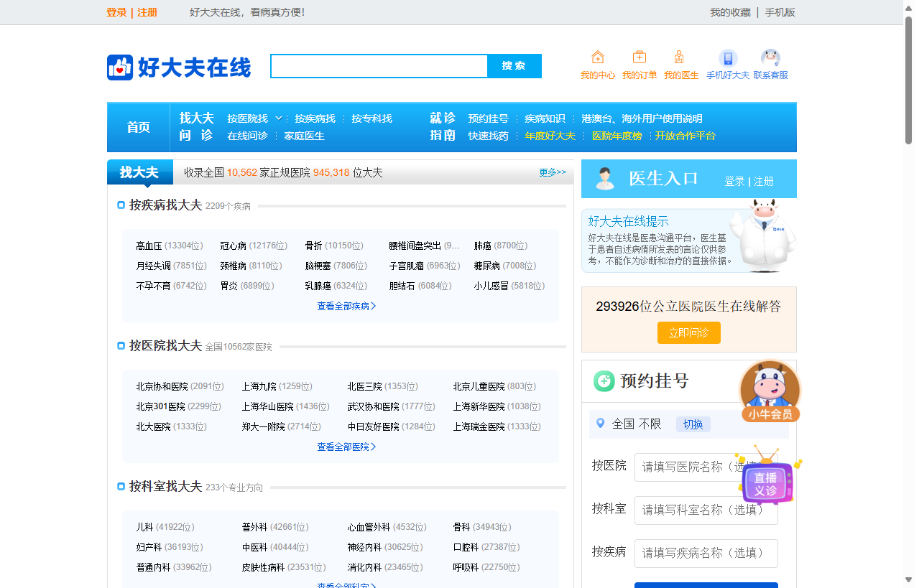Select the 找大夫 tab
This screenshot has height=588, width=914.
coord(139,172)
